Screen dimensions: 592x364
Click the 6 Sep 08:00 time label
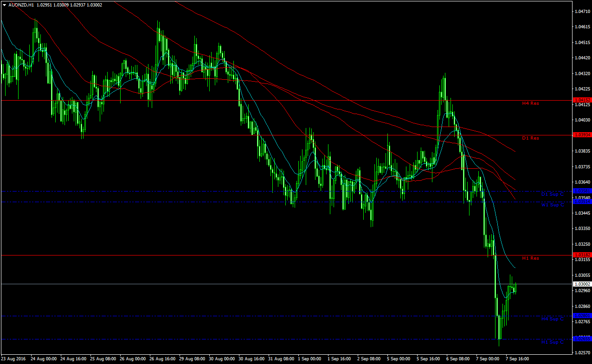(x=458, y=359)
